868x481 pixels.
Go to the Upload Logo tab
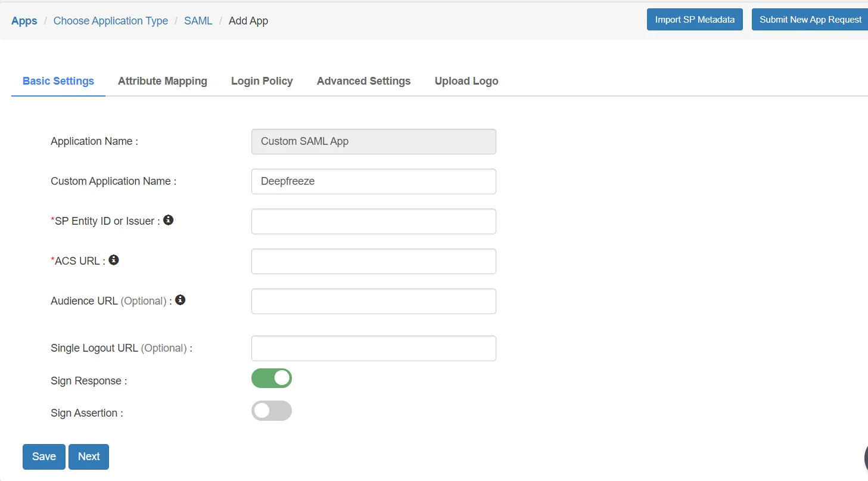pyautogui.click(x=466, y=80)
